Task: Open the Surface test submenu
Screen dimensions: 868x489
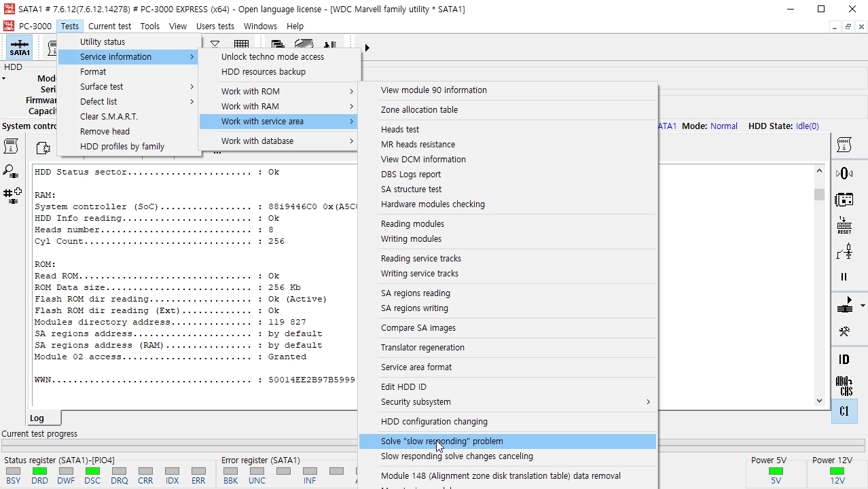Action: pos(128,86)
